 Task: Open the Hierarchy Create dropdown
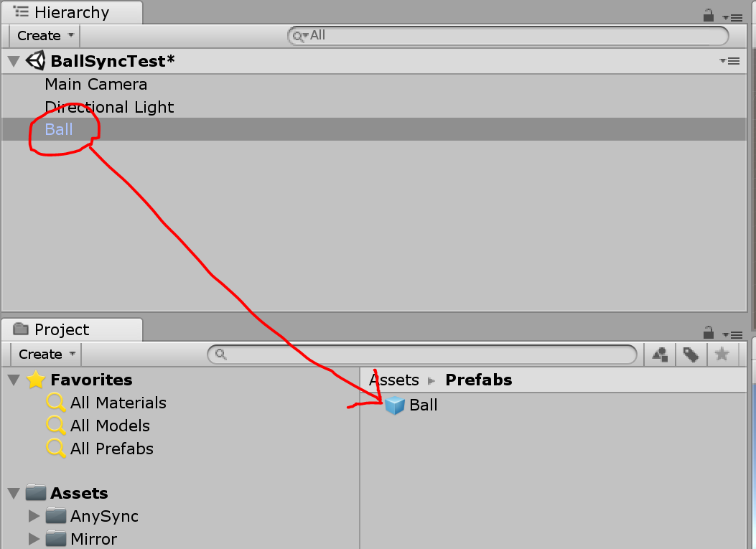[x=45, y=35]
